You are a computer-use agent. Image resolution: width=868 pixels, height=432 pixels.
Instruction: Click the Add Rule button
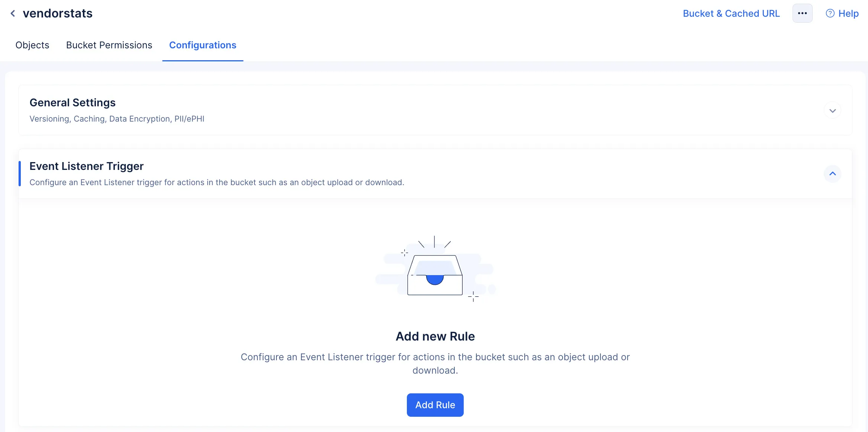point(435,405)
